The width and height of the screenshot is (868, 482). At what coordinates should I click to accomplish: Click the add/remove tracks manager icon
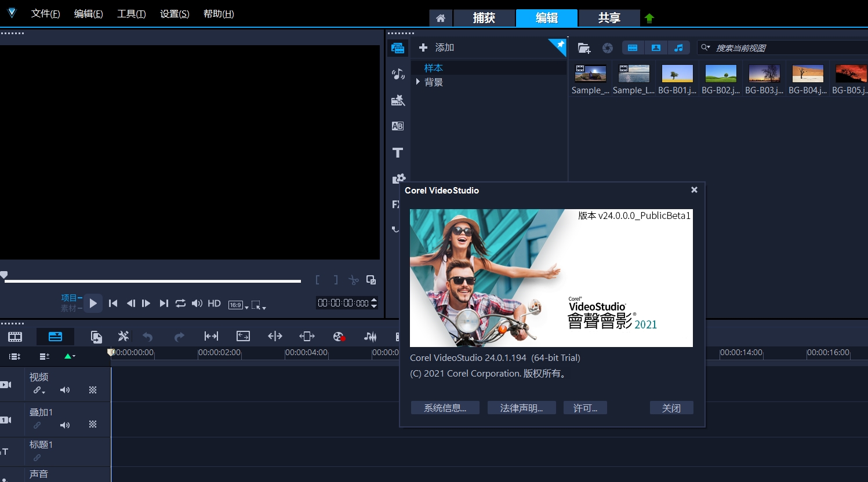(44, 357)
